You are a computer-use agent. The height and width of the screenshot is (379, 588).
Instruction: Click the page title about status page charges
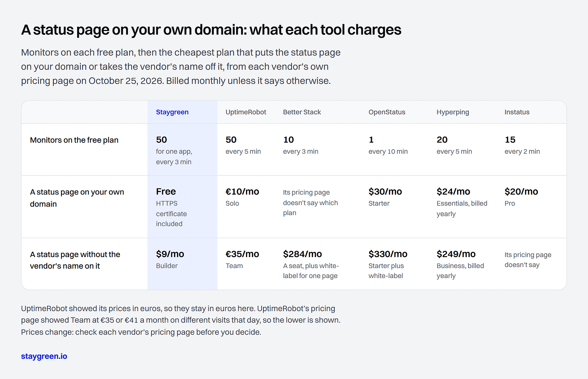pos(211,30)
